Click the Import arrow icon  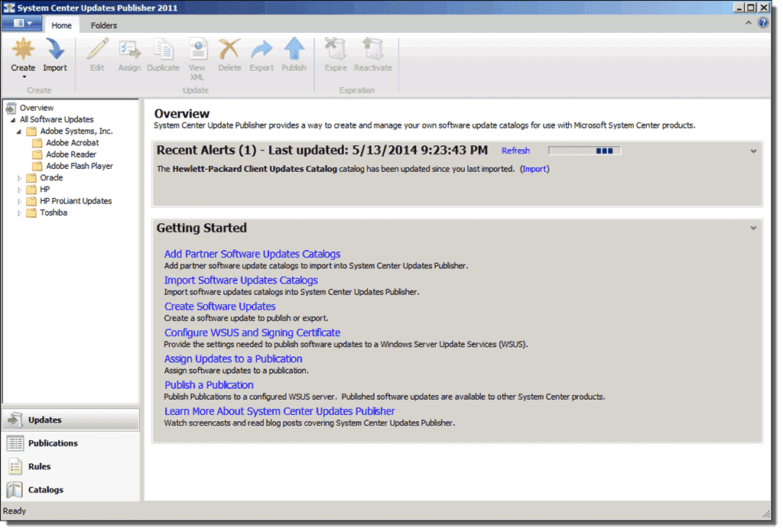coord(55,50)
